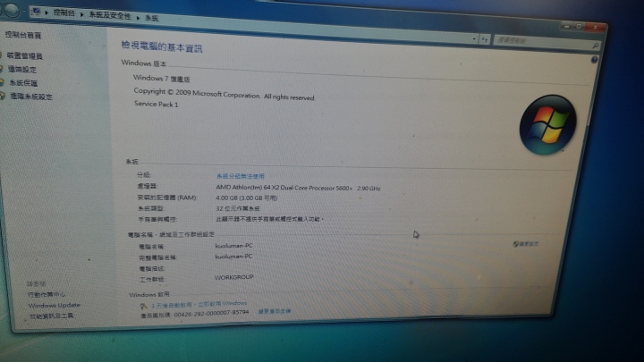This screenshot has height=362, width=644.
Task: Click the key icon under Windows 啟用
Action: coord(143,306)
